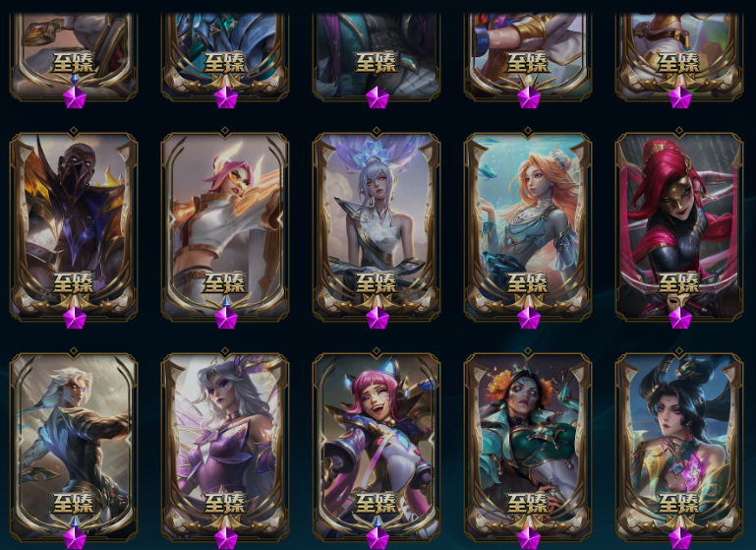756x550 pixels.
Task: Click 至臻 label on the red-haired assassin card
Action: click(x=679, y=283)
